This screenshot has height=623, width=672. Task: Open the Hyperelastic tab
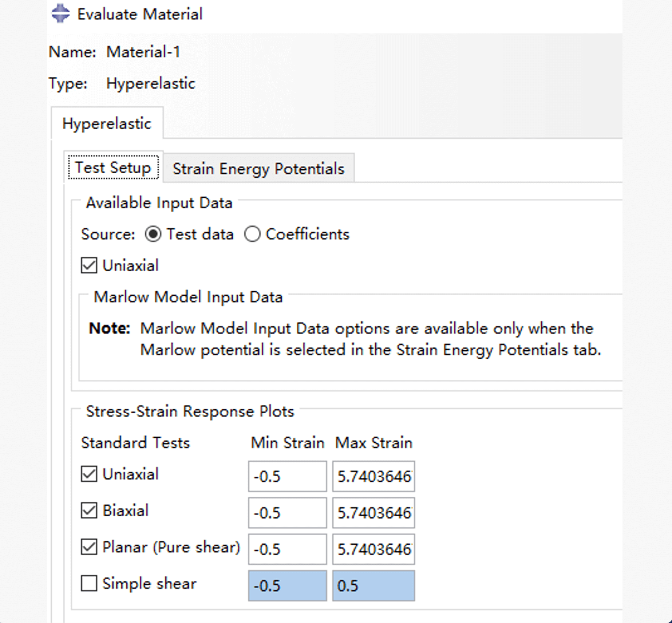pos(107,124)
